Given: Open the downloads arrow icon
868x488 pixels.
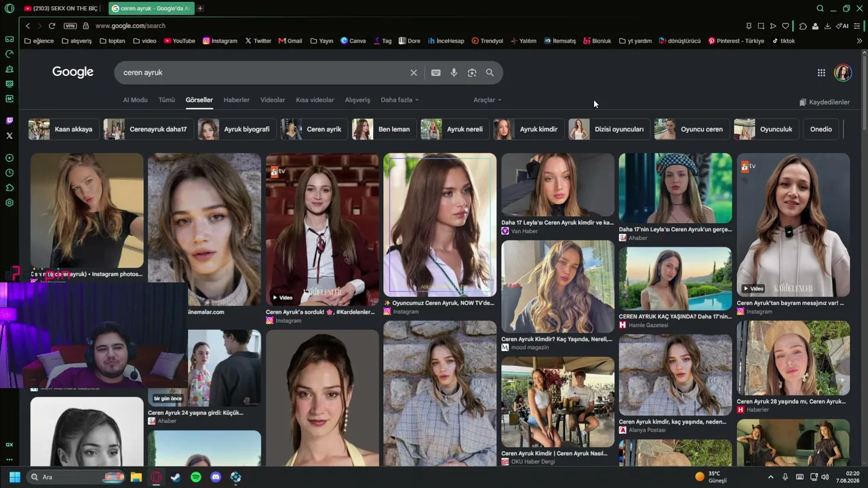Looking at the screenshot, I should (x=828, y=26).
